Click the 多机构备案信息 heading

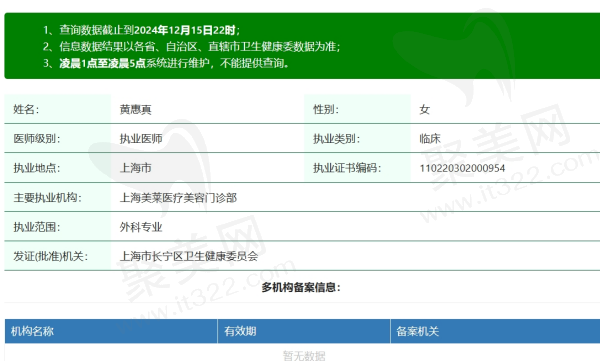[x=301, y=287]
